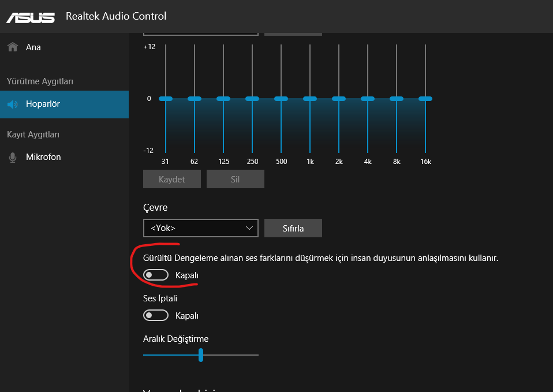Viewport: 553px width, 392px height.
Task: Click the home icon beside Ana
Action: click(x=13, y=47)
